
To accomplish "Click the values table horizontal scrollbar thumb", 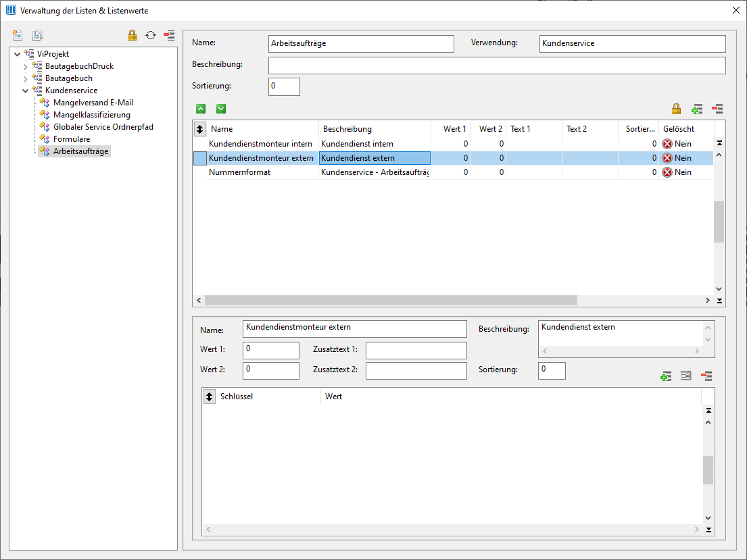I will click(x=391, y=301).
